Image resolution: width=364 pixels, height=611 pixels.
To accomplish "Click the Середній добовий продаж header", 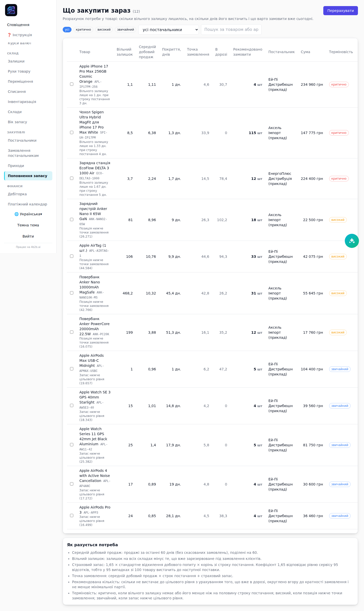I will coord(147,52).
